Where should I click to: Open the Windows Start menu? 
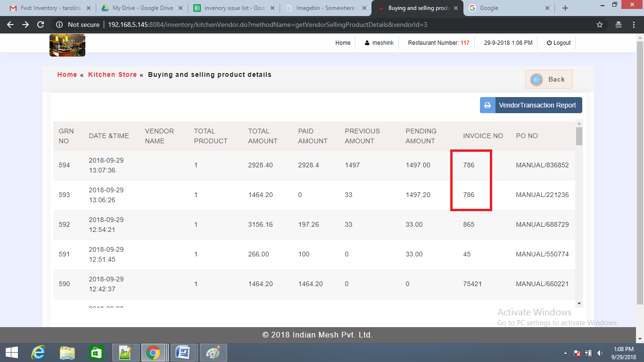(11, 353)
